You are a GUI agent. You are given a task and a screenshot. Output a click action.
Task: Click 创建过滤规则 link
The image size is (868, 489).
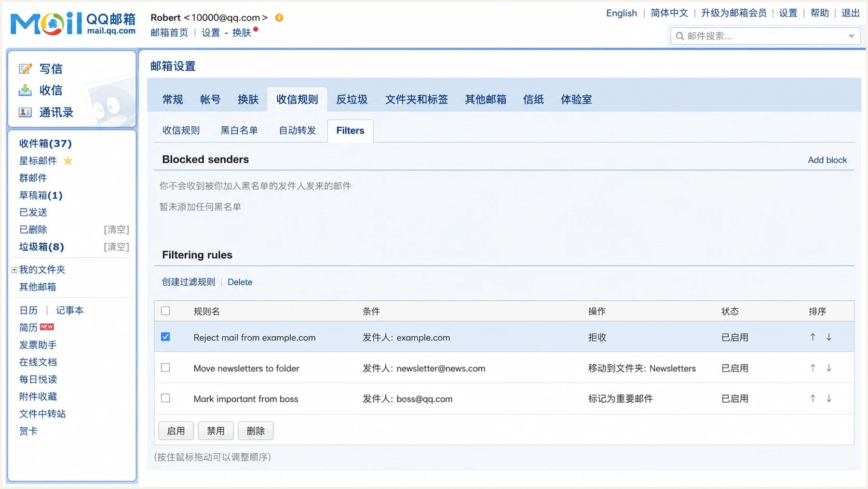point(188,282)
